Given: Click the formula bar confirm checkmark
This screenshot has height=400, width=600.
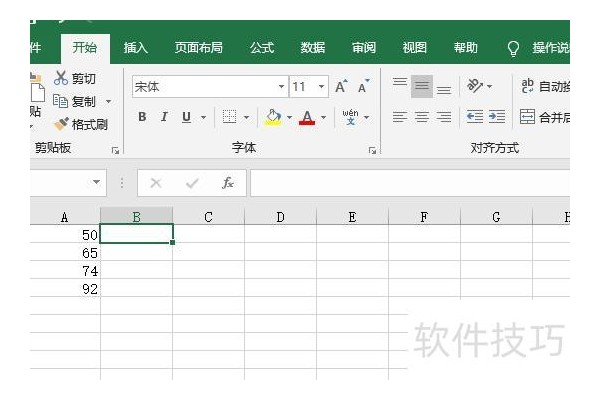Looking at the screenshot, I should [x=192, y=183].
